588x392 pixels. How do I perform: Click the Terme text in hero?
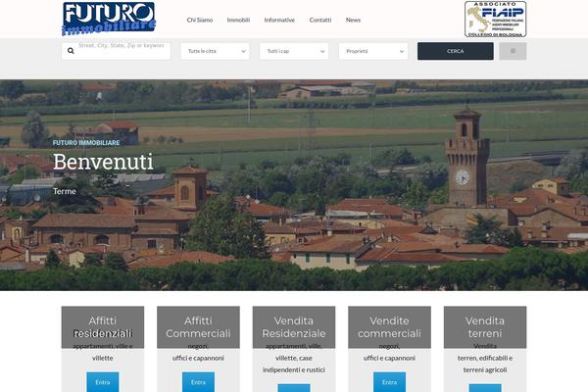[x=65, y=191]
